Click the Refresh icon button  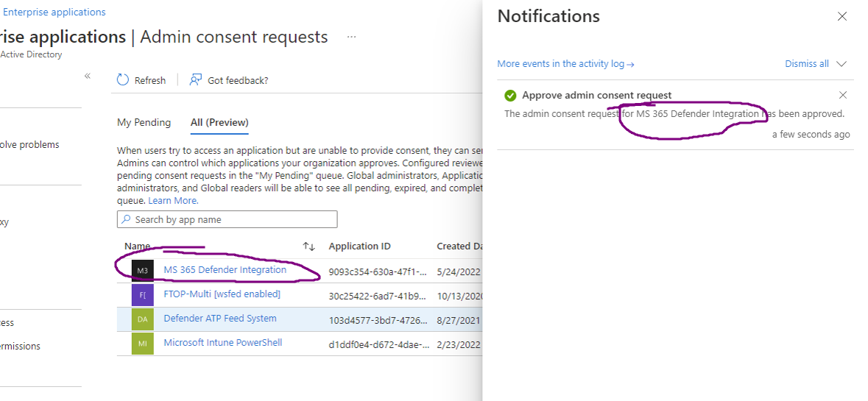[123, 80]
